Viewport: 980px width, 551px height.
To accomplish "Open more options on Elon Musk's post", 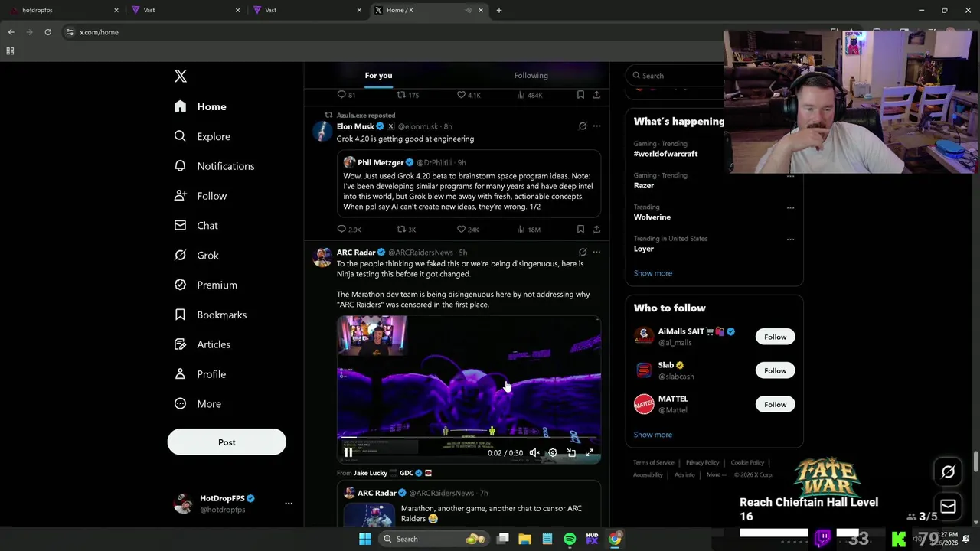I will (x=596, y=126).
